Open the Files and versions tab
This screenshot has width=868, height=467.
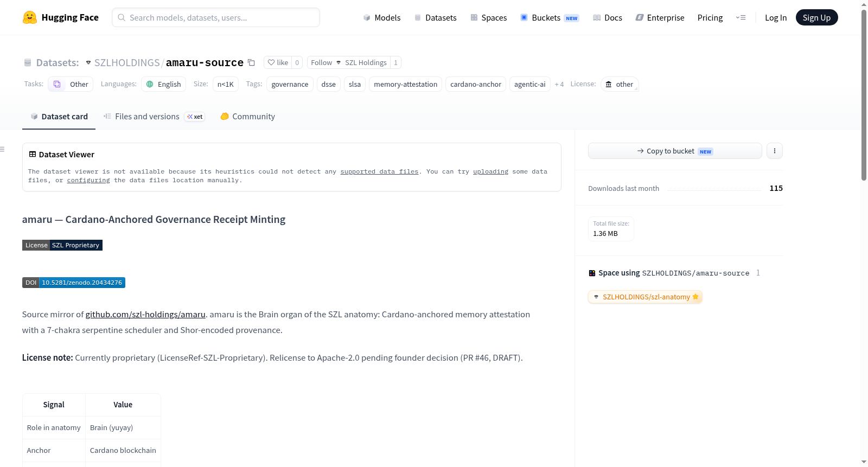click(154, 116)
